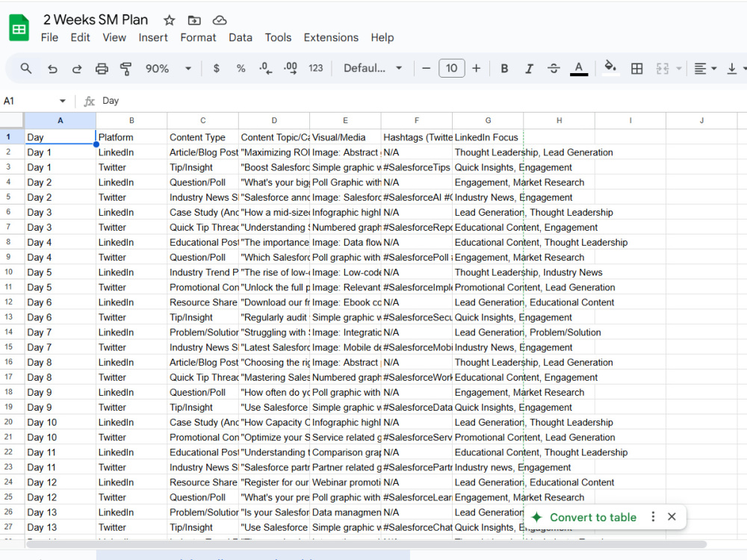Image resolution: width=747 pixels, height=560 pixels.
Task: Select column G header
Action: 488,120
